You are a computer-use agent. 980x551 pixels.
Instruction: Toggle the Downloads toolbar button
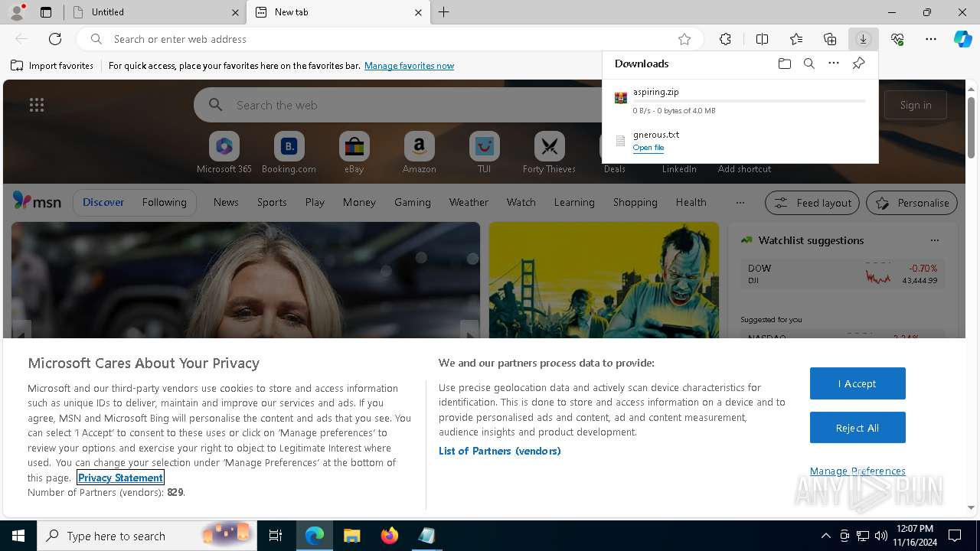tap(863, 39)
